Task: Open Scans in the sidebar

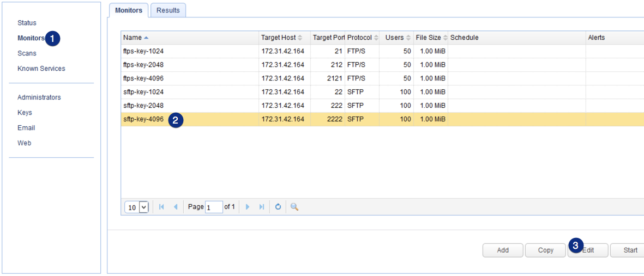Action: [x=27, y=53]
